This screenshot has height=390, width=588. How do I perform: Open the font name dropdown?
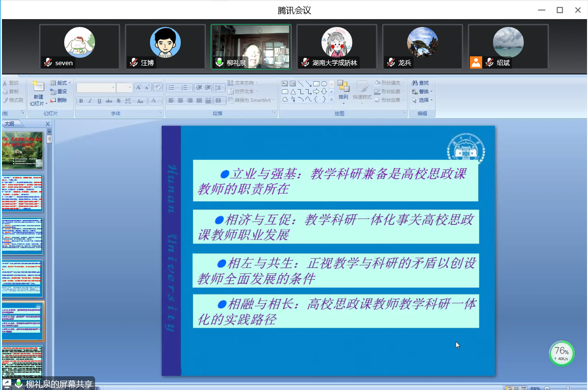pos(113,88)
